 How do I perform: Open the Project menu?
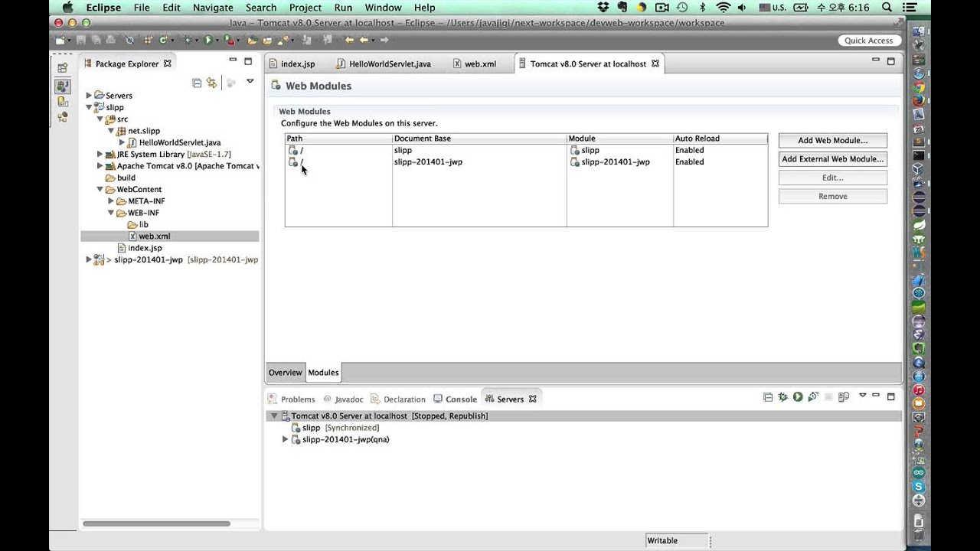pyautogui.click(x=305, y=8)
